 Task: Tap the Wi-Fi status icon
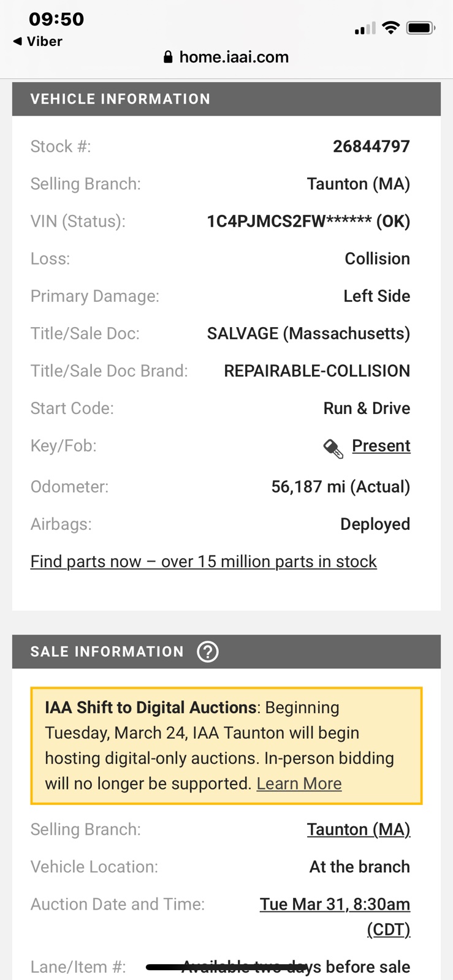tap(390, 28)
